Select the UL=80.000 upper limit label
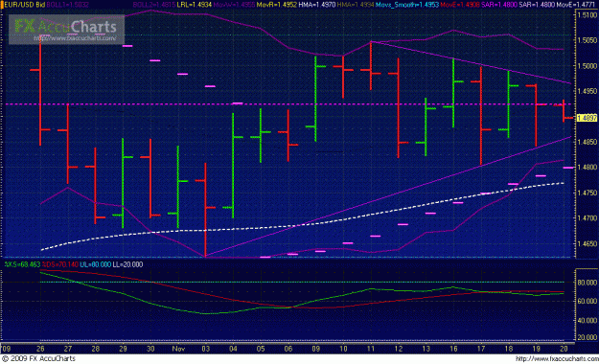The image size is (599, 364). coord(95,264)
